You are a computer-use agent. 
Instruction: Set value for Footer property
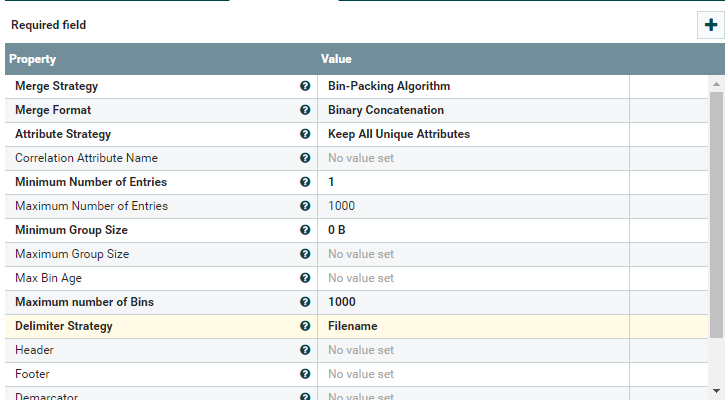[472, 374]
